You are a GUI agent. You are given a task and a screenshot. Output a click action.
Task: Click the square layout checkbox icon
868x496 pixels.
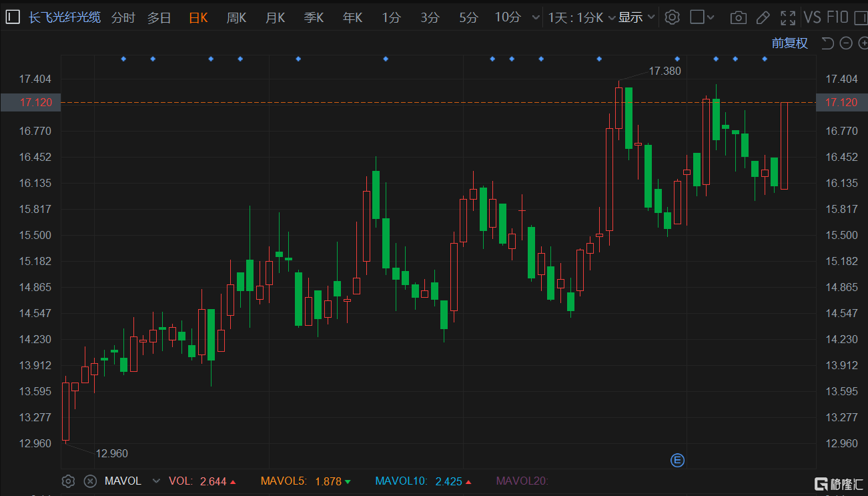[697, 17]
